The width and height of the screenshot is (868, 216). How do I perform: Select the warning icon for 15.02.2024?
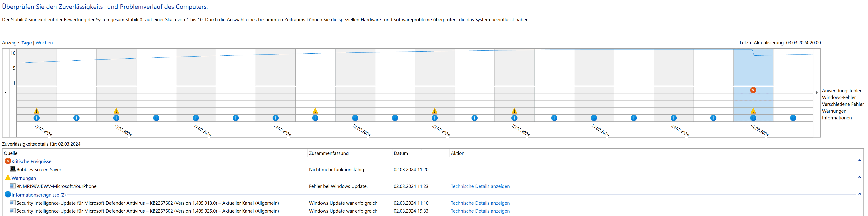tap(116, 111)
